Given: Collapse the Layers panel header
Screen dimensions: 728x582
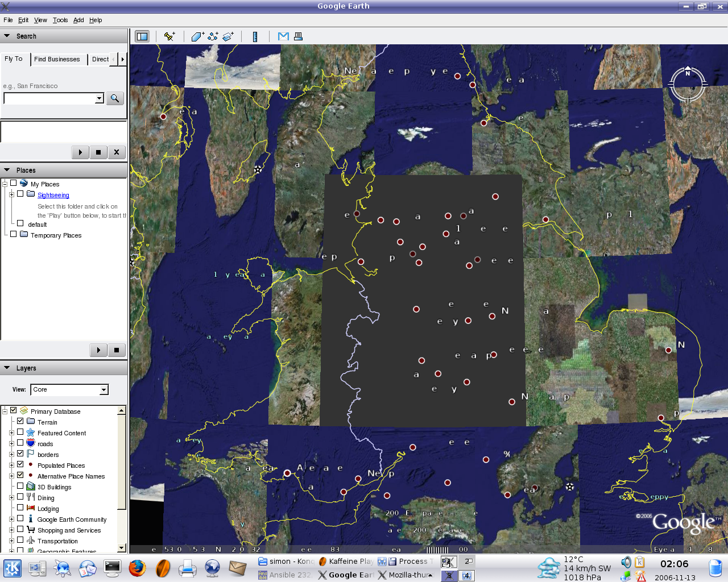Looking at the screenshot, I should (64, 368).
